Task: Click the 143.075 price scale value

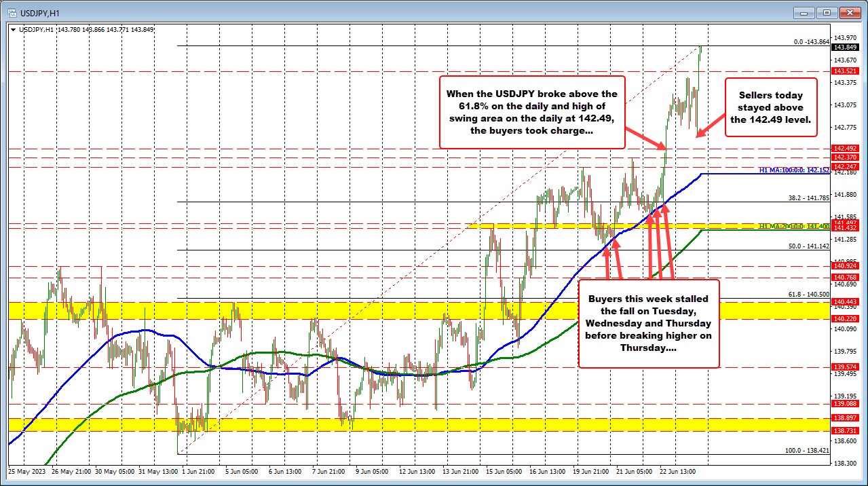Action: 845,105
